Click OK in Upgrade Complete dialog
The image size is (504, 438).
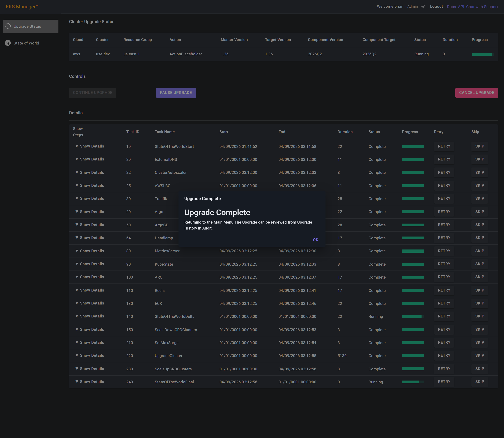pos(316,240)
